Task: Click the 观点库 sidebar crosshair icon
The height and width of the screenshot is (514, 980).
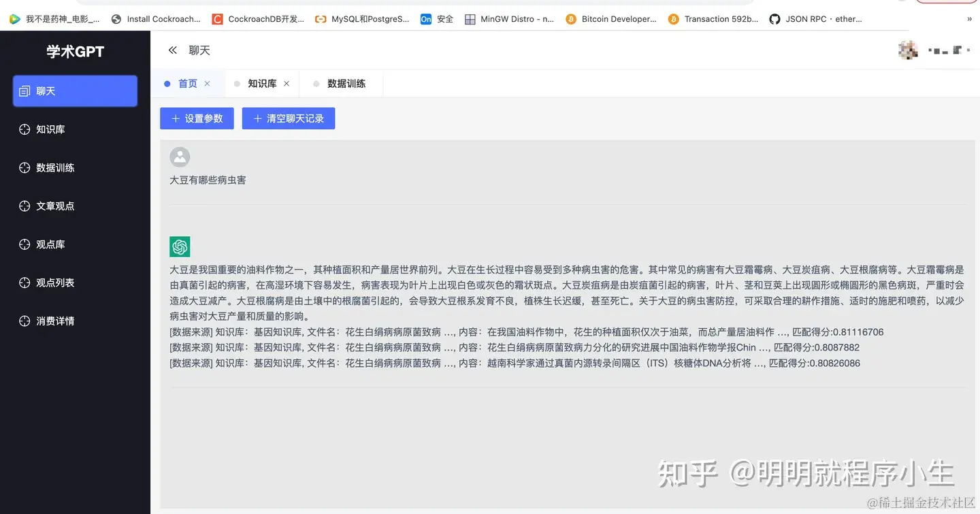Action: pyautogui.click(x=24, y=244)
